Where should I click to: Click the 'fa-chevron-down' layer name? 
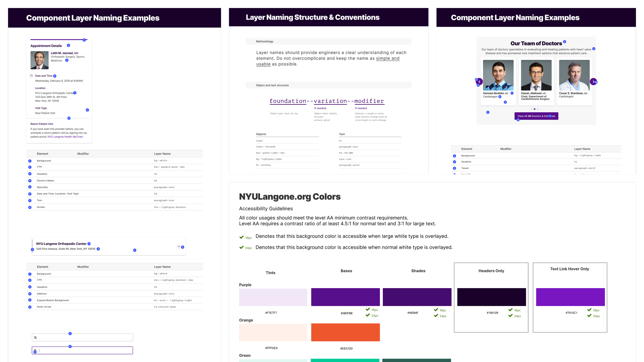click(x=165, y=307)
